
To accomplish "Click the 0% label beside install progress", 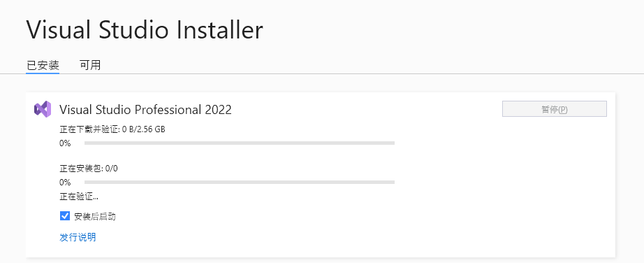I will pyautogui.click(x=65, y=183).
